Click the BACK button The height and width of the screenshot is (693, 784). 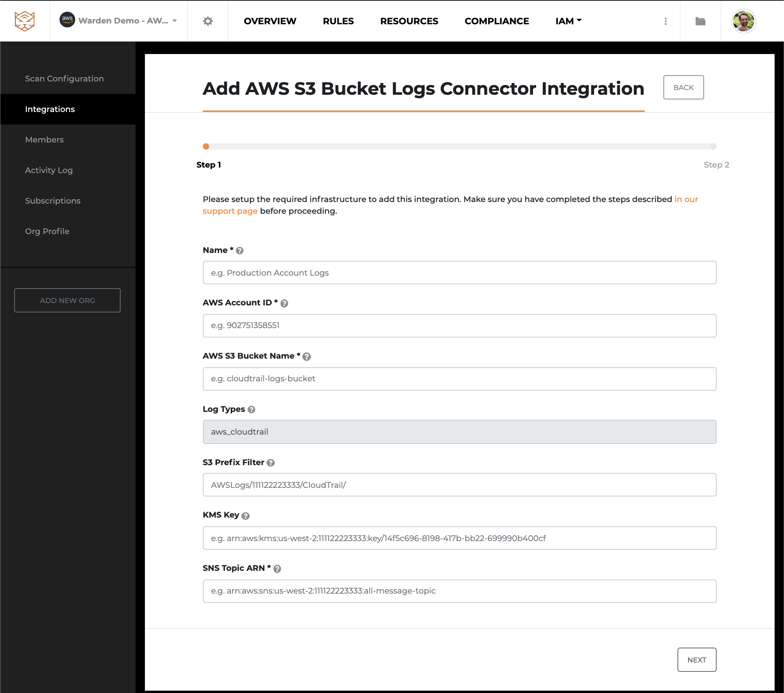[x=683, y=87]
